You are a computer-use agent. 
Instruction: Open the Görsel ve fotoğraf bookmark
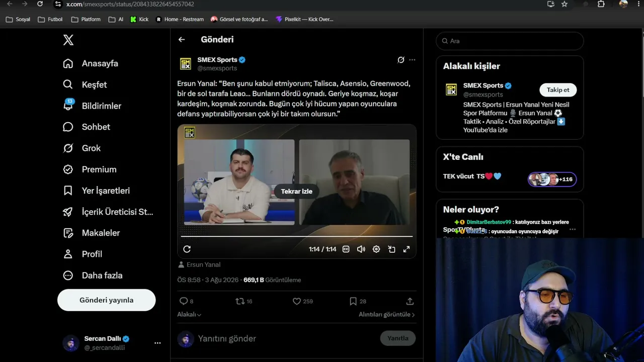point(239,20)
